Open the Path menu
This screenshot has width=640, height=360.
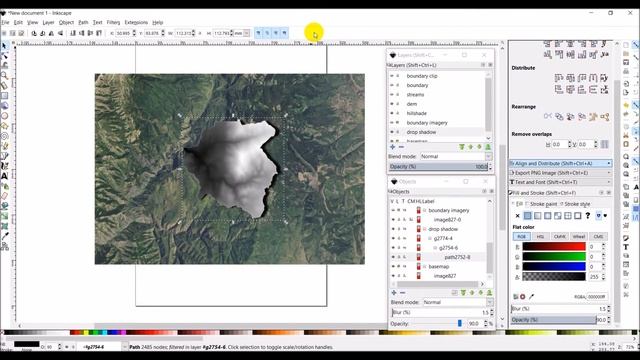point(83,22)
